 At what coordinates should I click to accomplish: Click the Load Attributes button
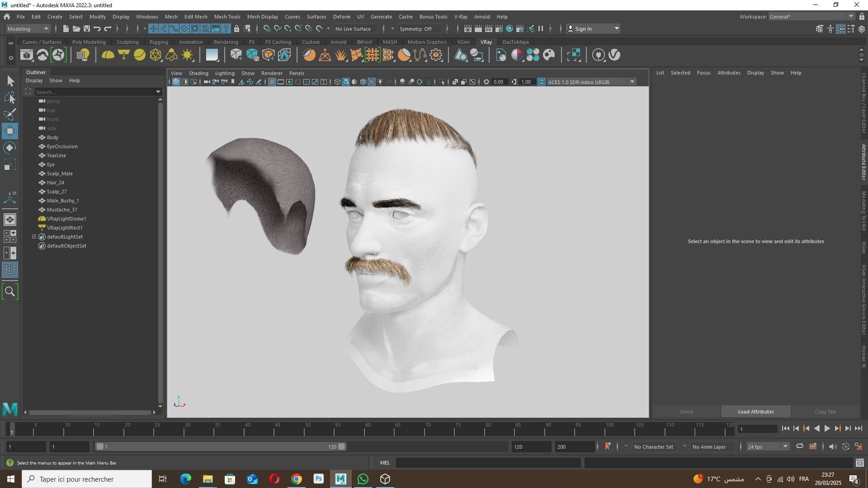[756, 412]
